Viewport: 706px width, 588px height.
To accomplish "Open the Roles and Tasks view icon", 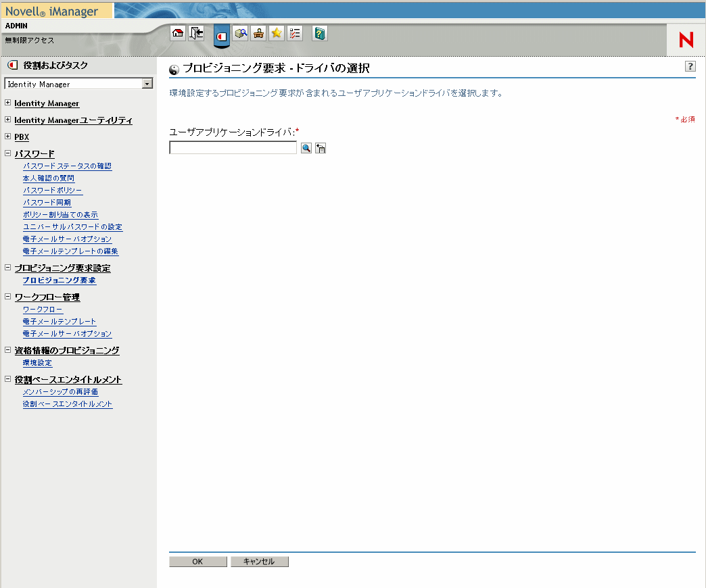I will pyautogui.click(x=221, y=33).
